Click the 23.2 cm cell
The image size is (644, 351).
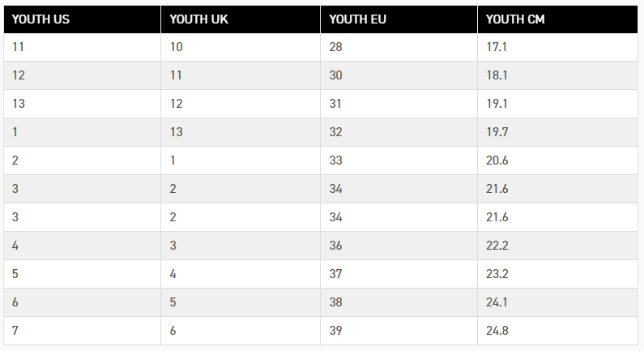pos(558,274)
